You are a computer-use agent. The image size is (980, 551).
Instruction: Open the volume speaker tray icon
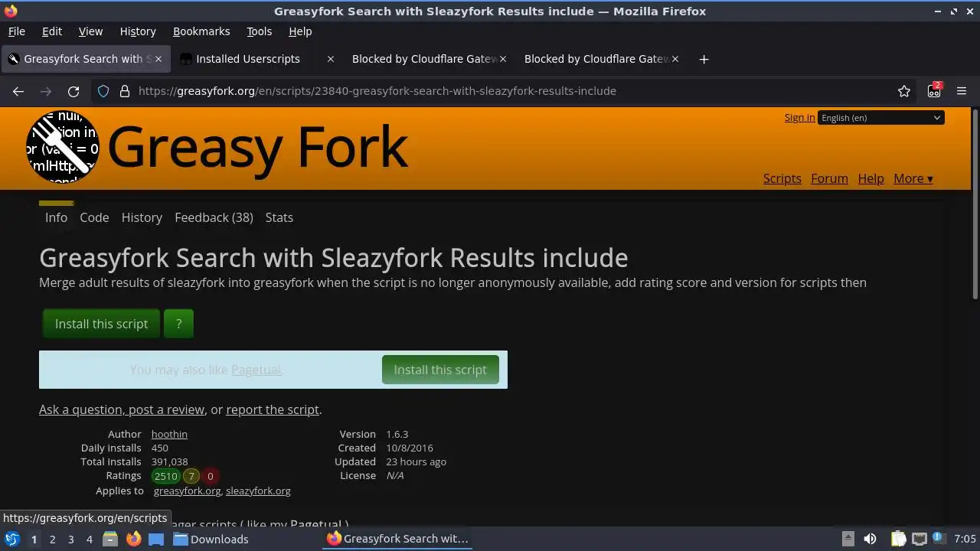[870, 539]
